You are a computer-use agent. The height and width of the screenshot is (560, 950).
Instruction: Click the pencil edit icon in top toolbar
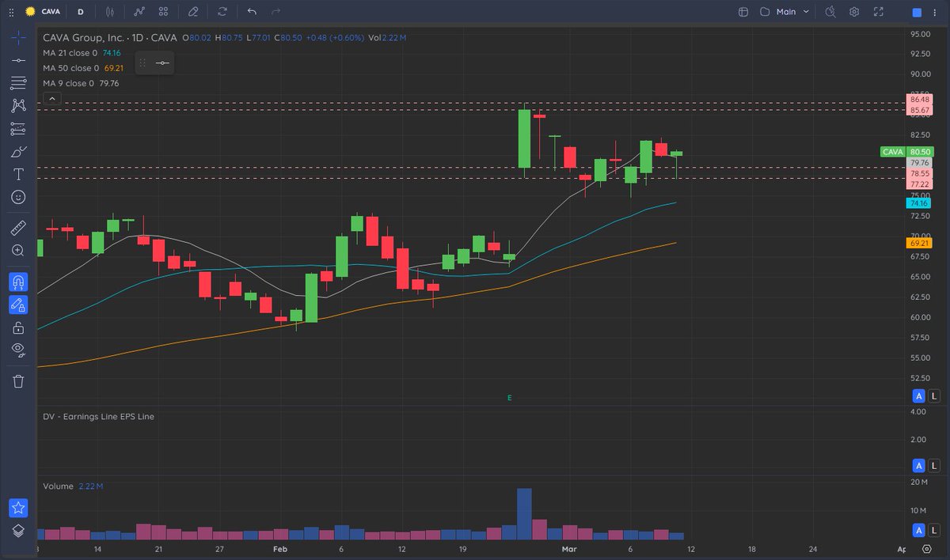pyautogui.click(x=193, y=12)
